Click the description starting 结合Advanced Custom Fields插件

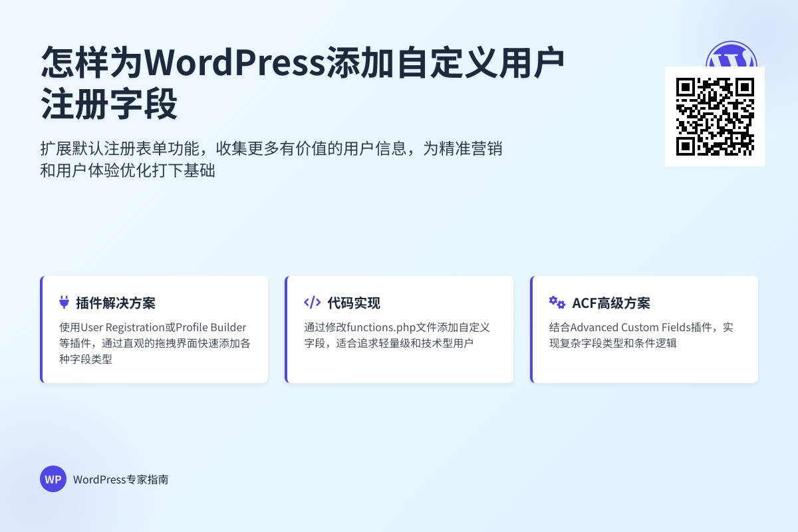[x=641, y=335]
